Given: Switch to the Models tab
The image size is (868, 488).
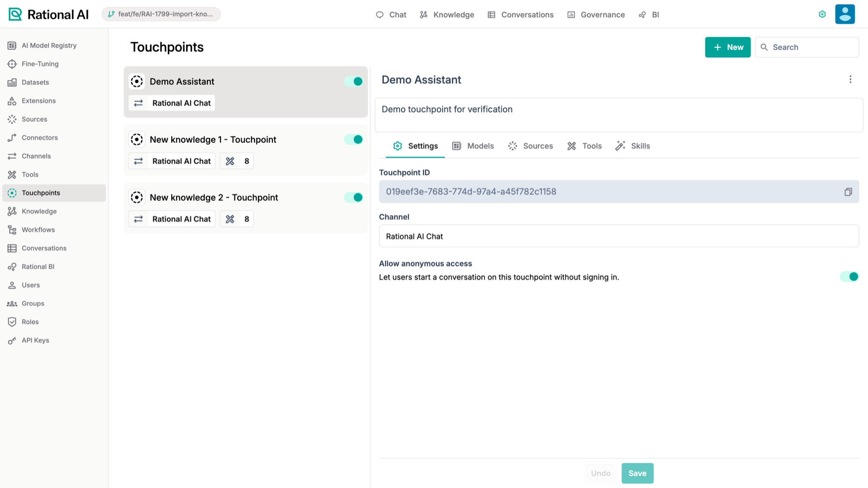Looking at the screenshot, I should (473, 146).
